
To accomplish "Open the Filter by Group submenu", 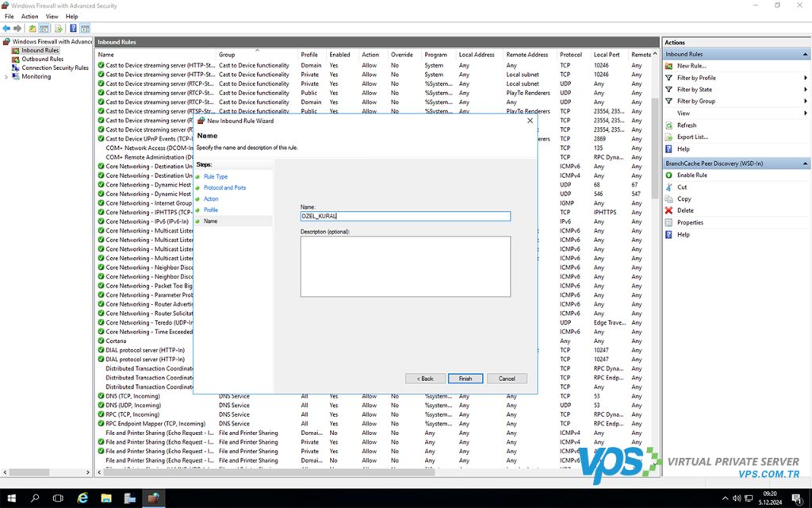I will pyautogui.click(x=806, y=101).
